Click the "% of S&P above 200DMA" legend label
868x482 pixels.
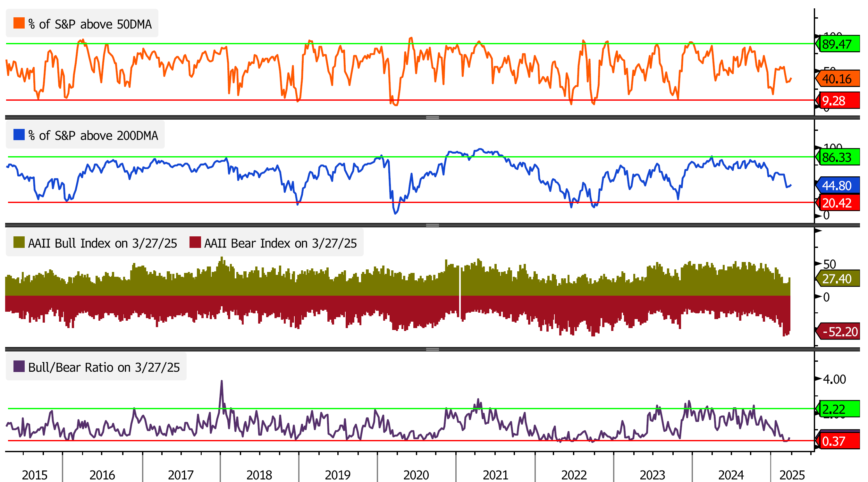(x=93, y=136)
